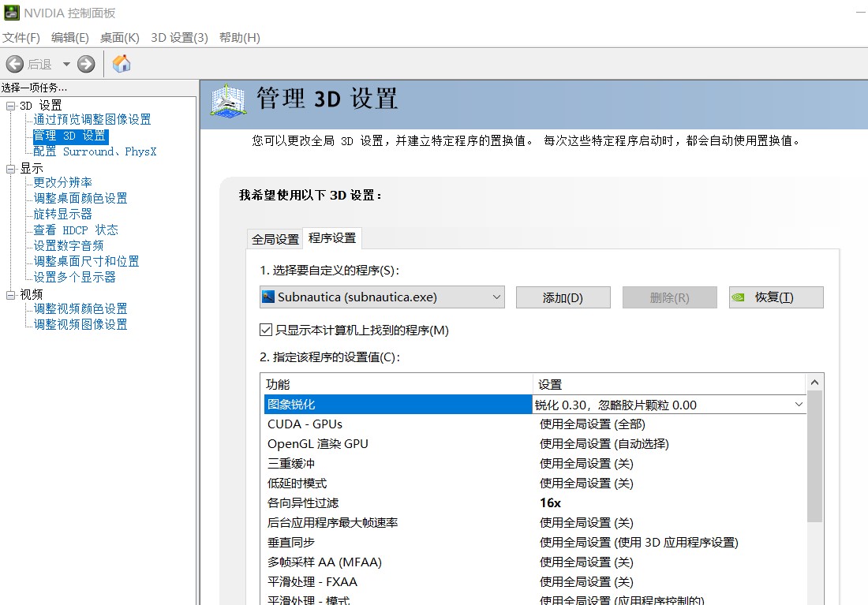Click 垂直同步 value 使用 3D 应用程序设置
The image size is (868, 605).
tap(639, 543)
